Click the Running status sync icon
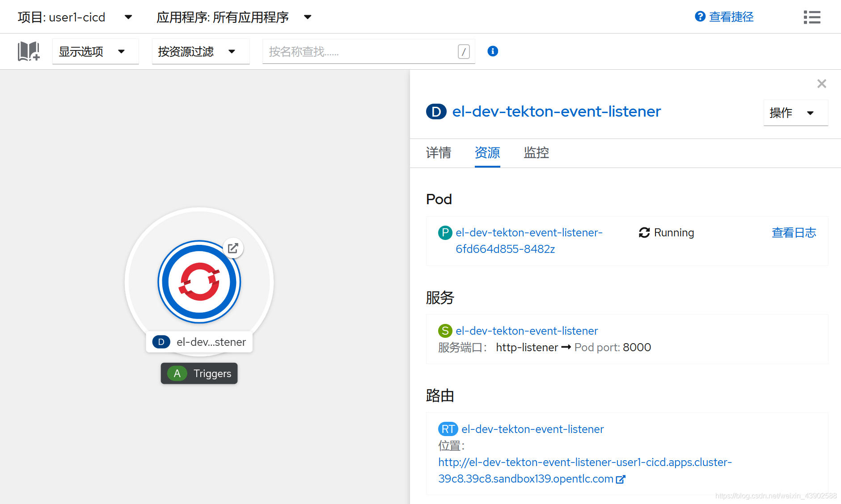Image resolution: width=841 pixels, height=504 pixels. tap(644, 232)
